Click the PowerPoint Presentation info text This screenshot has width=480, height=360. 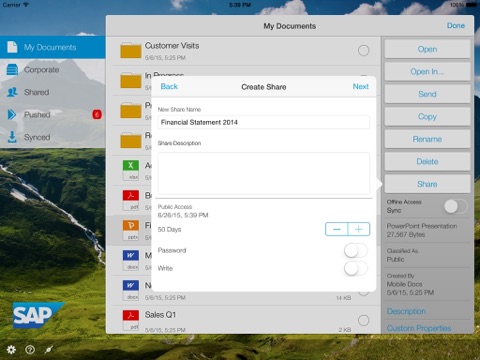click(x=422, y=230)
